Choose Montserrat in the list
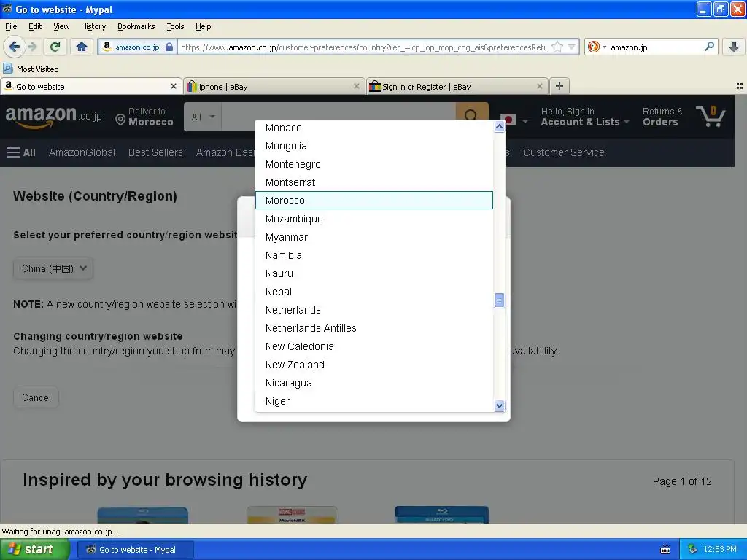This screenshot has width=747, height=560. [374, 182]
